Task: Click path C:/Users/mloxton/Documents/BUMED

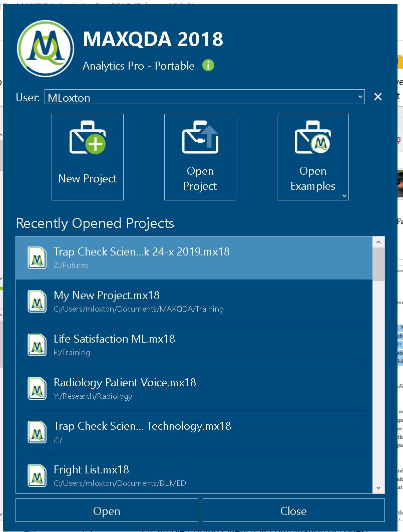Action: click(x=120, y=483)
